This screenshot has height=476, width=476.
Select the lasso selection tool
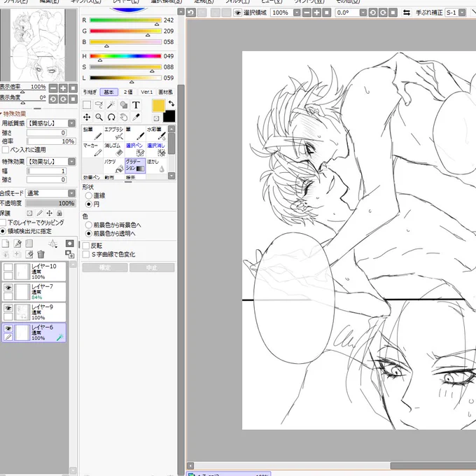pos(99,105)
